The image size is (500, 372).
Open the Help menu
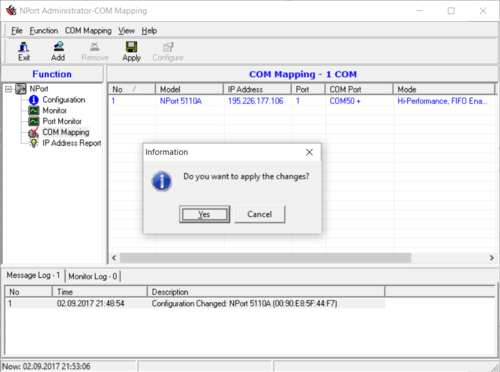[149, 31]
